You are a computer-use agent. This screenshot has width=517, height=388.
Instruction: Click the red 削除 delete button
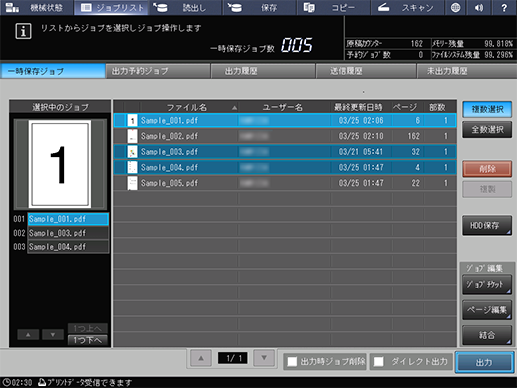click(x=487, y=169)
